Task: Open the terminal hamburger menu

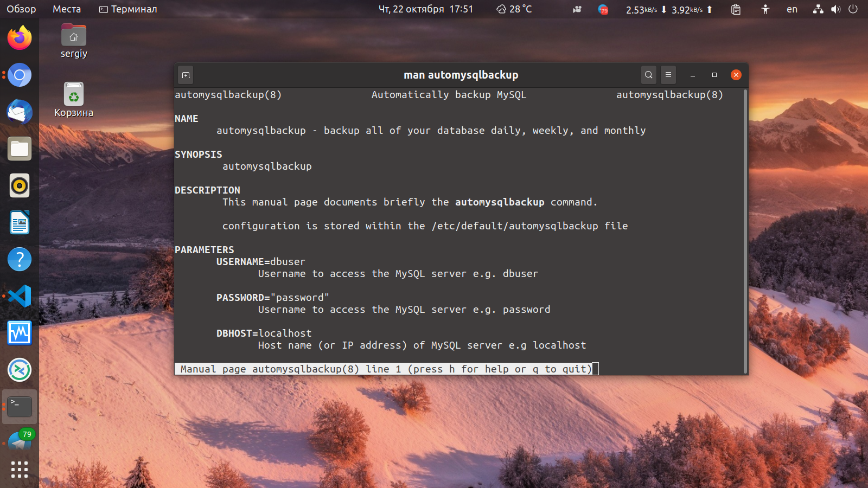Action: coord(668,75)
